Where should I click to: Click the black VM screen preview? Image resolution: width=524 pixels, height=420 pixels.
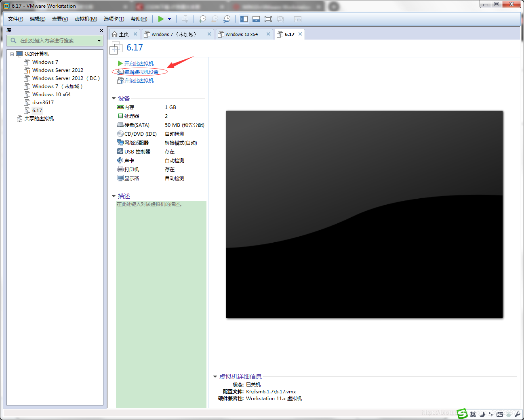pos(364,214)
